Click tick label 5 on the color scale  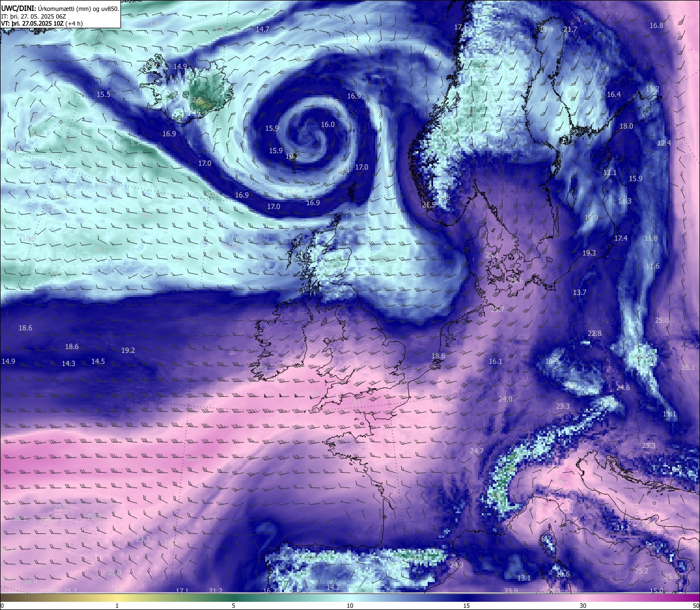(234, 606)
